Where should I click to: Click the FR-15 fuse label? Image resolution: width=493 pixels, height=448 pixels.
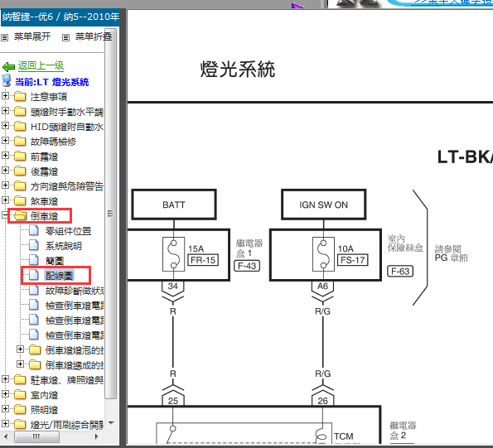pyautogui.click(x=203, y=260)
